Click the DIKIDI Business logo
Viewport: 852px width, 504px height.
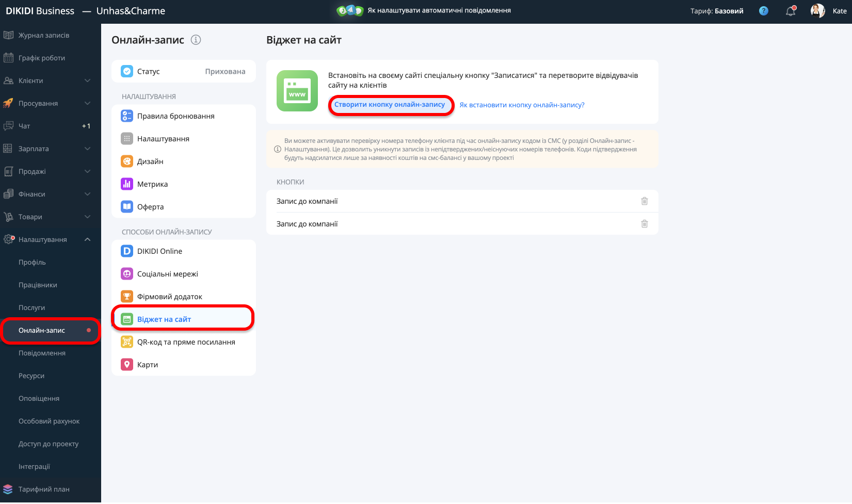point(40,11)
